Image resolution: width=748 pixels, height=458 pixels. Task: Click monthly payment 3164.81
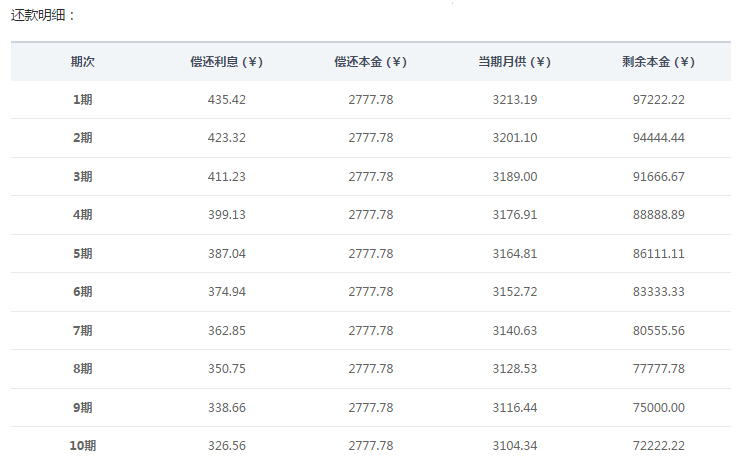coord(515,253)
